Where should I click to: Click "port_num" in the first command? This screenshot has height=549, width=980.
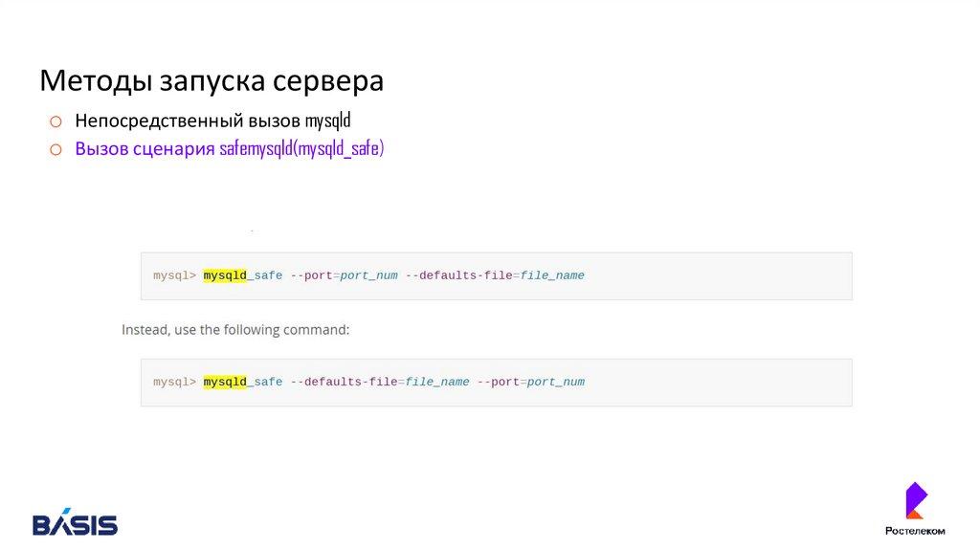point(368,275)
